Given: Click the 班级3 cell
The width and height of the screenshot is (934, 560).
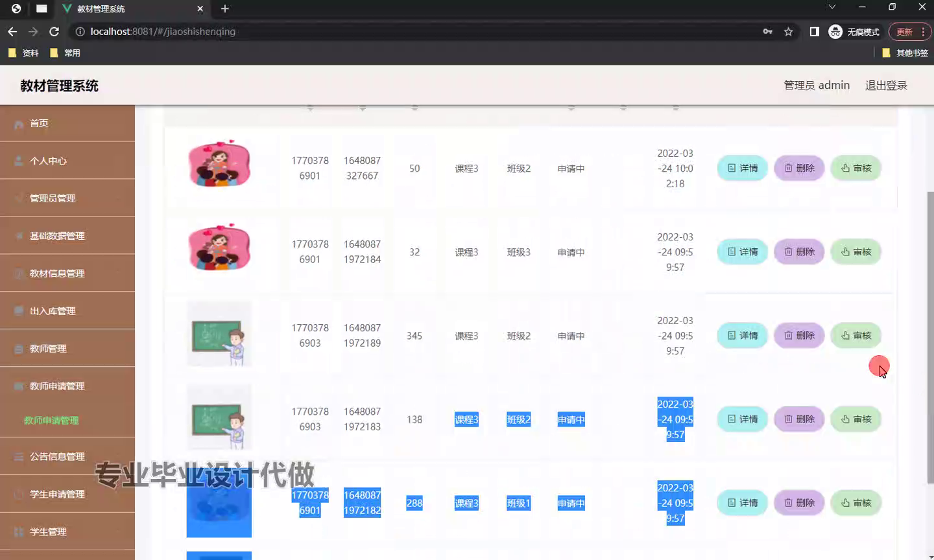Looking at the screenshot, I should pyautogui.click(x=518, y=252).
